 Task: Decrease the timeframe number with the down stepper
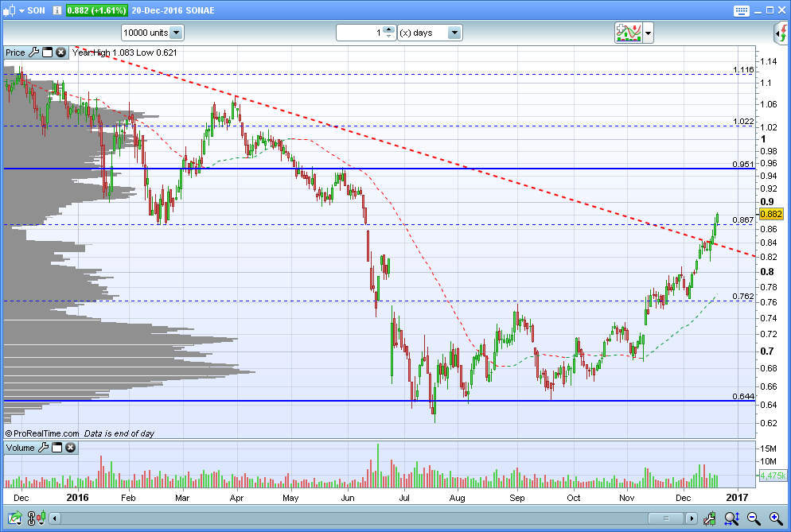(388, 37)
